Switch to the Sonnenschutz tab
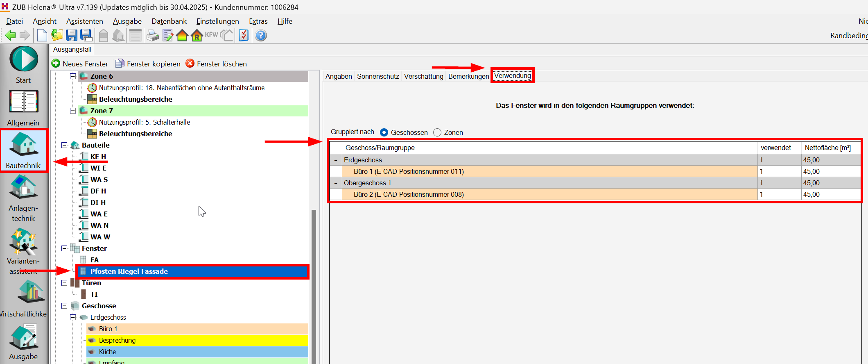The width and height of the screenshot is (868, 364). coord(378,76)
